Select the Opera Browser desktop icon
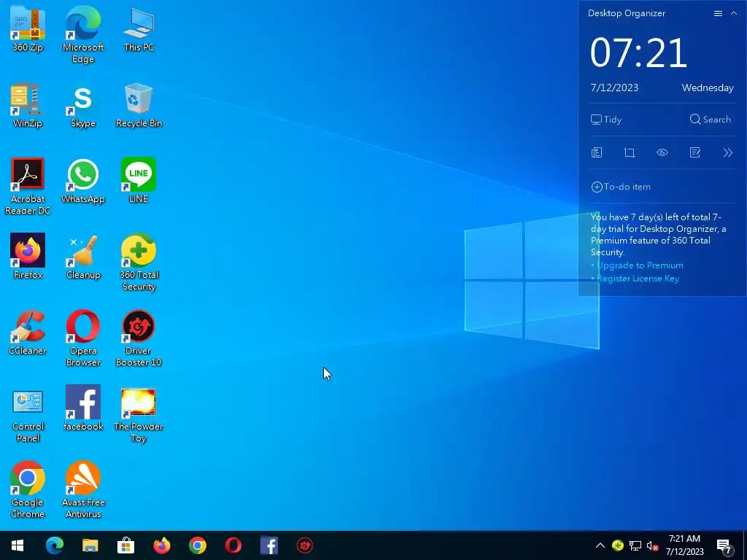The height and width of the screenshot is (560, 747). tap(83, 338)
